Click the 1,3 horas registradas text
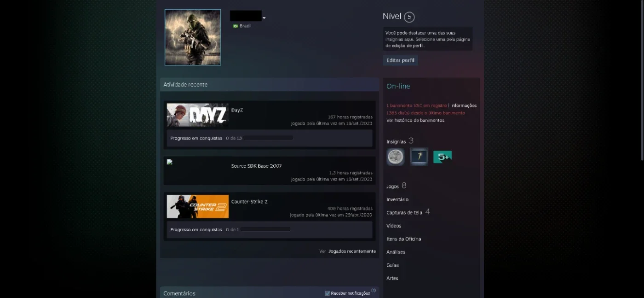The image size is (644, 298). (351, 173)
